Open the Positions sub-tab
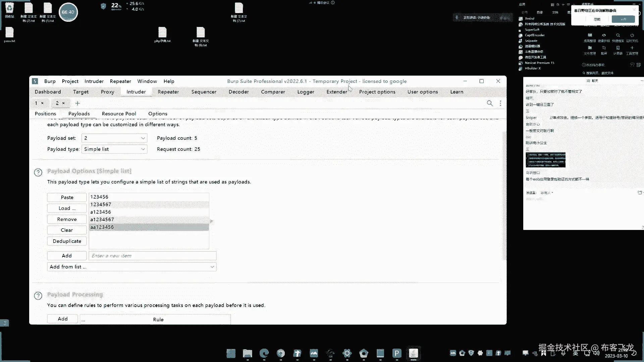Screen dimensions: 644x362 [x=45, y=114]
